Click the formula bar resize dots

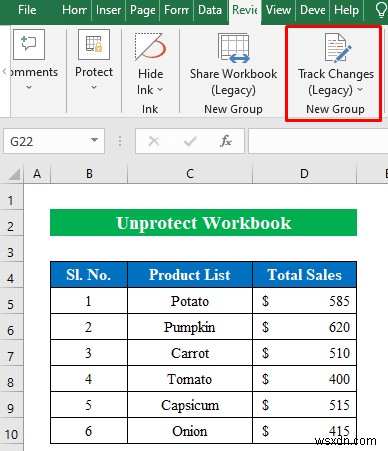[120, 141]
